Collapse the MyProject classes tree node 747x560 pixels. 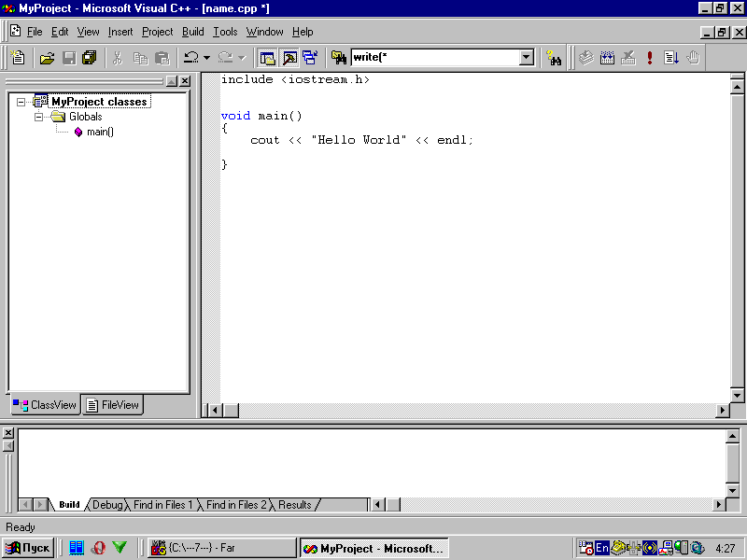point(21,102)
